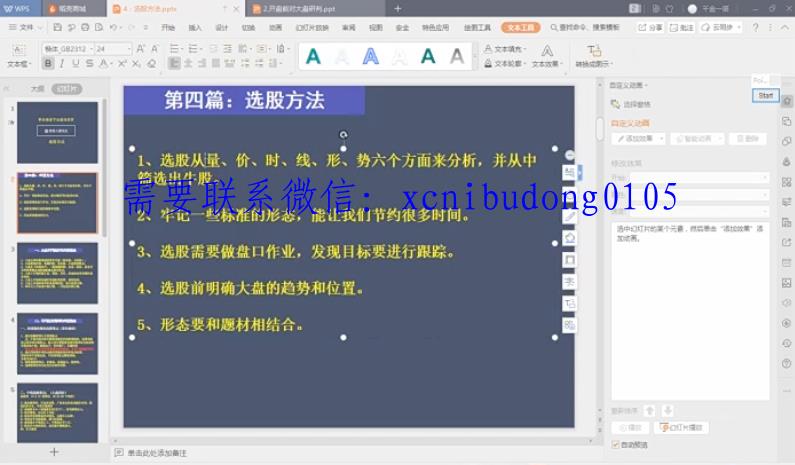Apply italic formatting to text
This screenshot has height=465, width=795.
(62, 63)
